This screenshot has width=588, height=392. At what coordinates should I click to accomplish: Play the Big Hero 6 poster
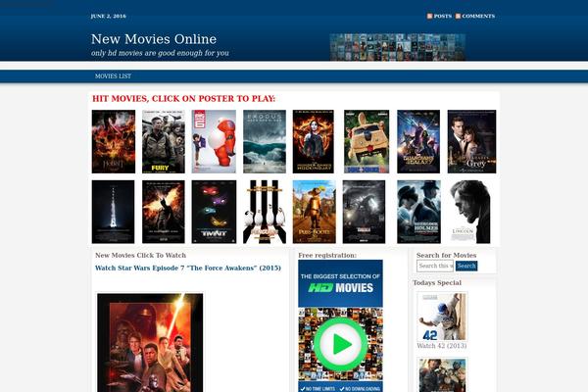click(214, 141)
